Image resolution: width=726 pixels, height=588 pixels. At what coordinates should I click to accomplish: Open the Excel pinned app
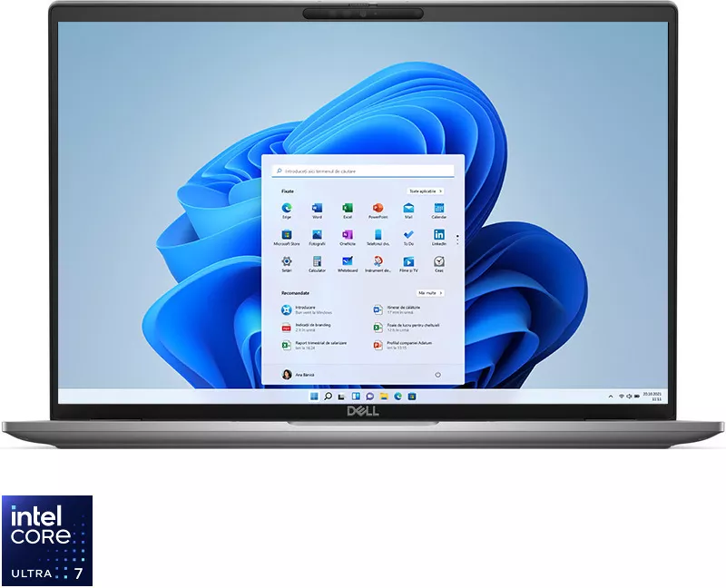(x=348, y=211)
